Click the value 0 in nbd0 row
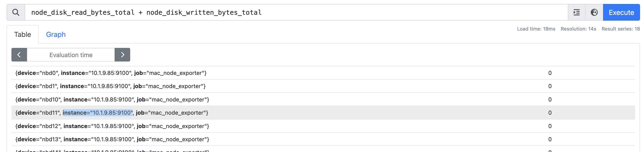This screenshot has height=152, width=644. [x=550, y=73]
